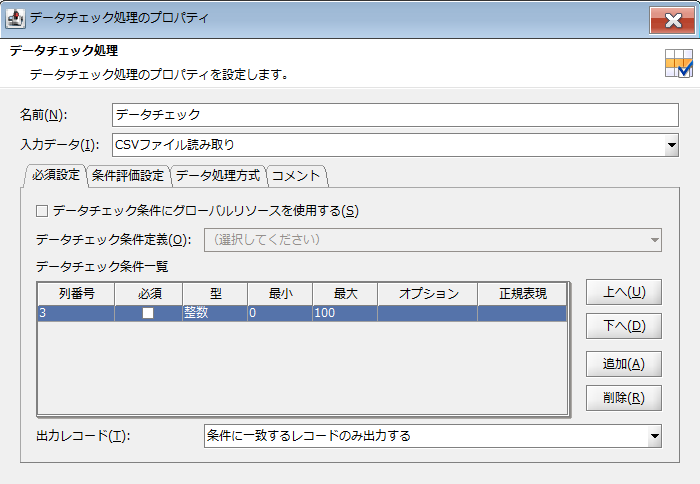Expand the データチェック条件定義 dropdown
This screenshot has width=700, height=484.
click(x=654, y=240)
